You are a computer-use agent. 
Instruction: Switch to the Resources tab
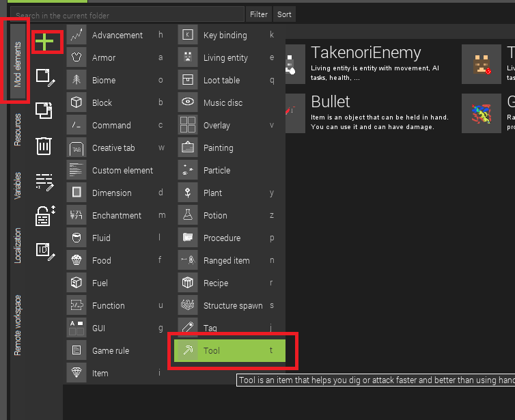(x=18, y=130)
